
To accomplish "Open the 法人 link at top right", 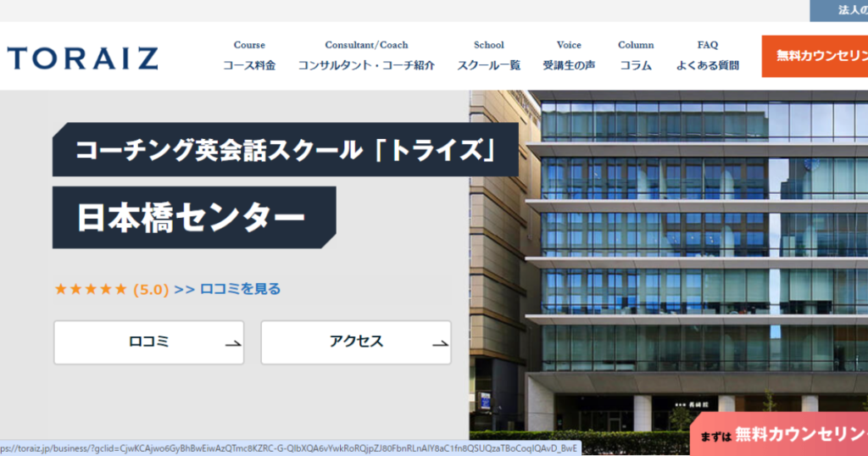I will [x=839, y=10].
